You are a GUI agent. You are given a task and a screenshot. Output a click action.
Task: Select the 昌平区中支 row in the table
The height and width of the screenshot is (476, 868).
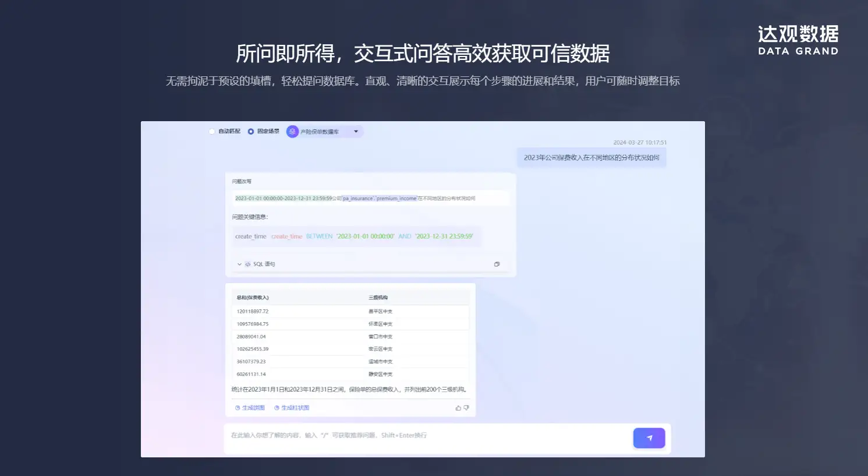(x=349, y=311)
